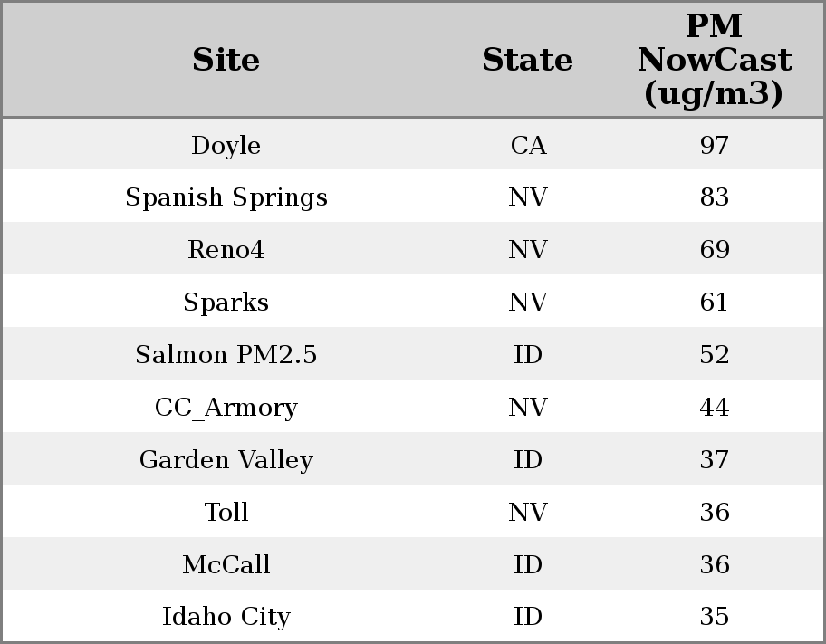Screen dimensions: 826x644
Task: Click the PM NowCast column header
Action: tap(714, 61)
